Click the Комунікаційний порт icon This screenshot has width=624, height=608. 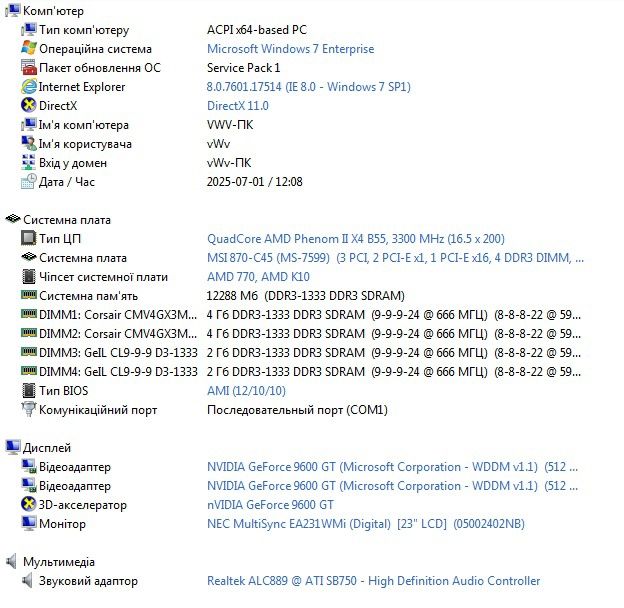pyautogui.click(x=29, y=409)
